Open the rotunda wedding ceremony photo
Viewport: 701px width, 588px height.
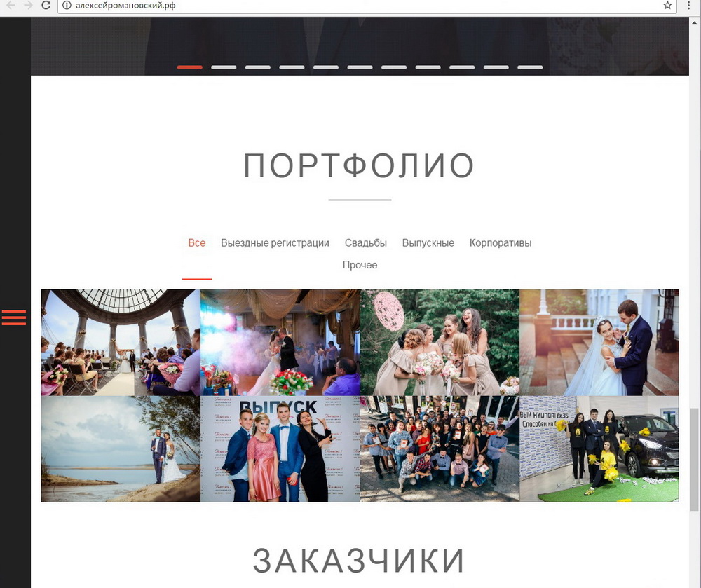pos(121,342)
